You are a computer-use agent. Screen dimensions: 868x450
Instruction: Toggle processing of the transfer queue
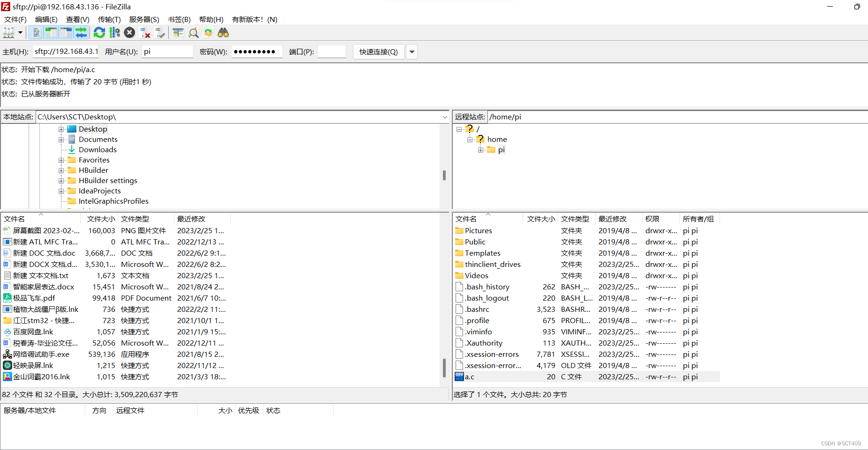(114, 32)
